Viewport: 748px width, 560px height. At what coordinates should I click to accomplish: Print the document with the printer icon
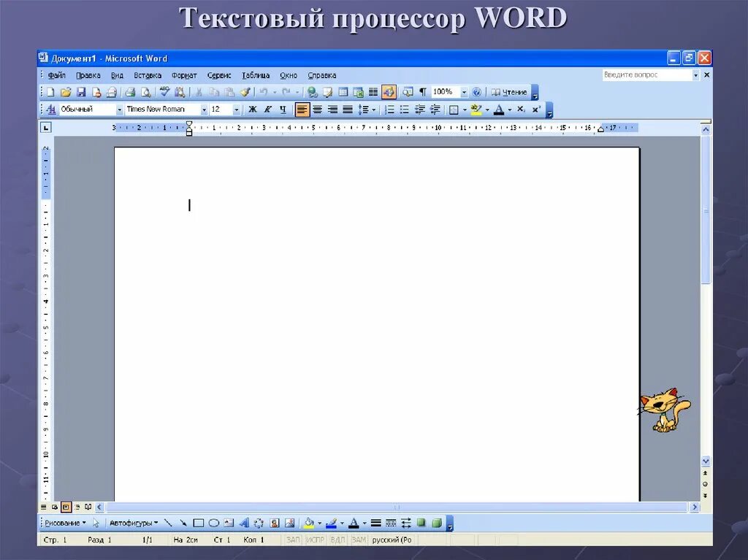130,92
